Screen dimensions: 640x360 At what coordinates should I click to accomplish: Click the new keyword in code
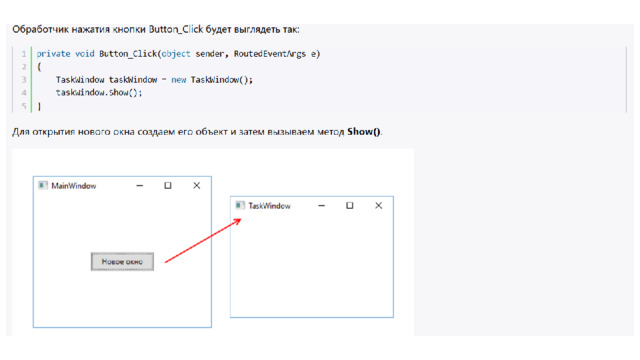click(179, 80)
